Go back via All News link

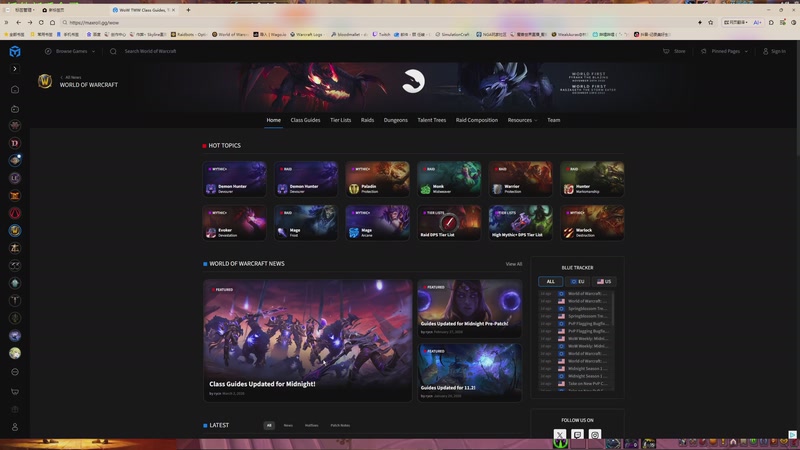tap(71, 77)
